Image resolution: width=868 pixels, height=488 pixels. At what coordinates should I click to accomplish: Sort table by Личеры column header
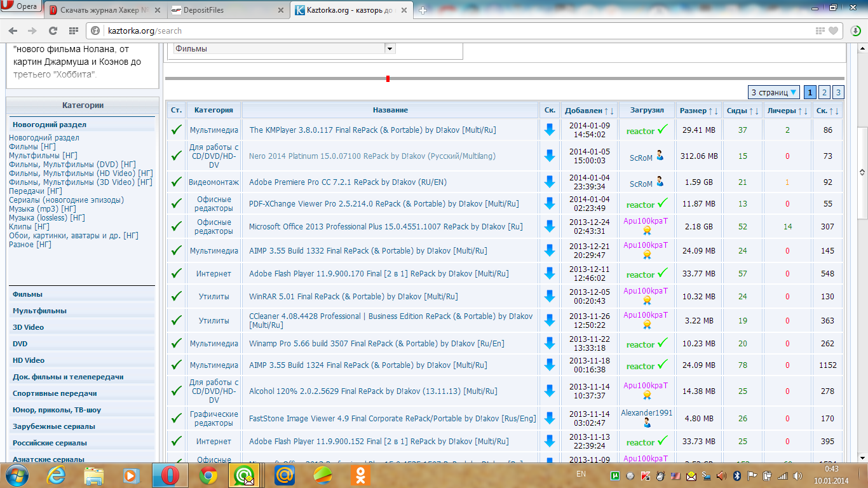click(x=781, y=111)
